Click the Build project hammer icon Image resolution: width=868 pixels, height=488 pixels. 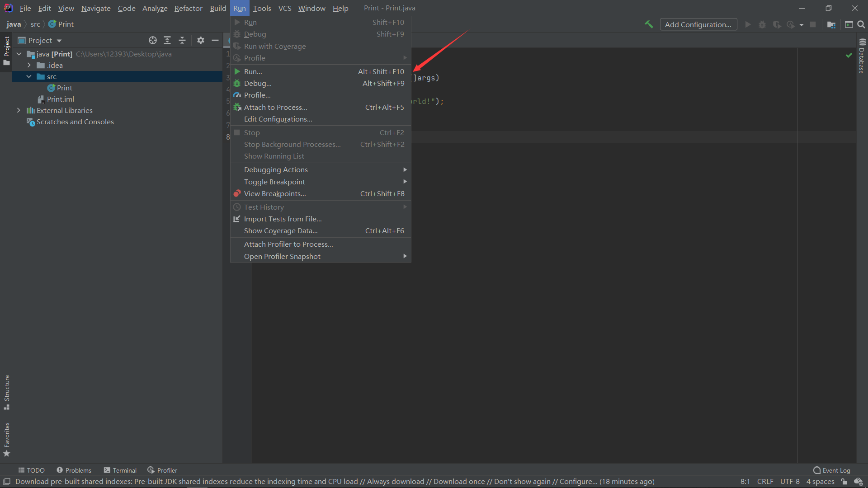click(649, 24)
